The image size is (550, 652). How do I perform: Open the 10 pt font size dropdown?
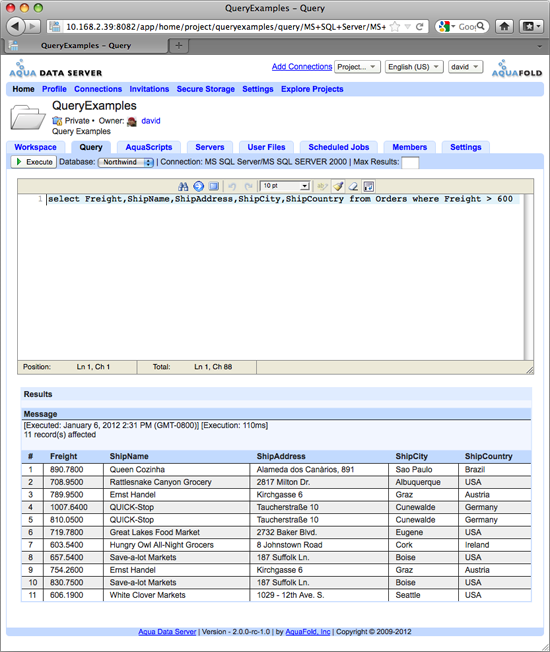coord(285,186)
